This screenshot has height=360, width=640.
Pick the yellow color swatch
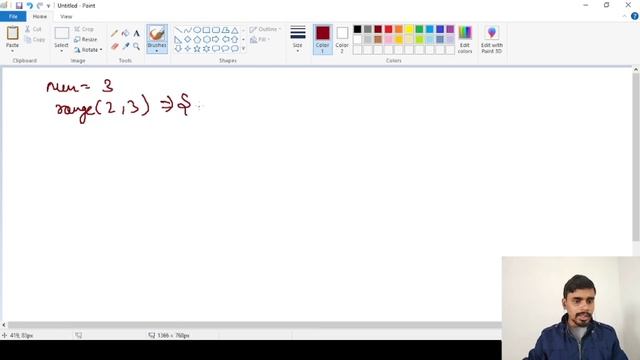pyautogui.click(x=409, y=29)
